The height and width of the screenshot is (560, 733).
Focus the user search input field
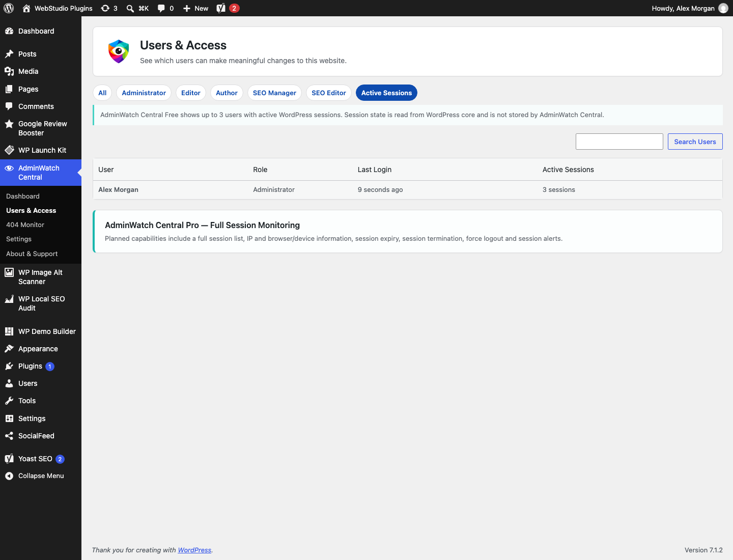[619, 142]
